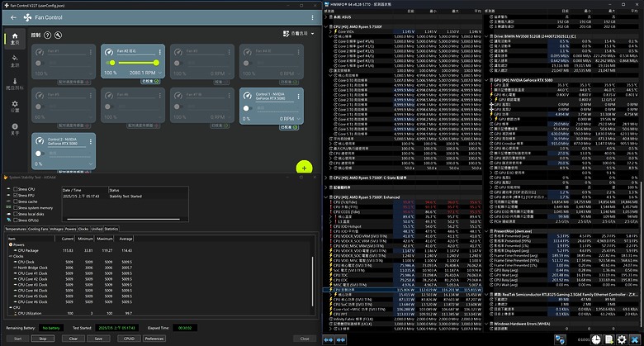Click HWiNFO save log file icon
644x346 pixels.
click(x=609, y=339)
